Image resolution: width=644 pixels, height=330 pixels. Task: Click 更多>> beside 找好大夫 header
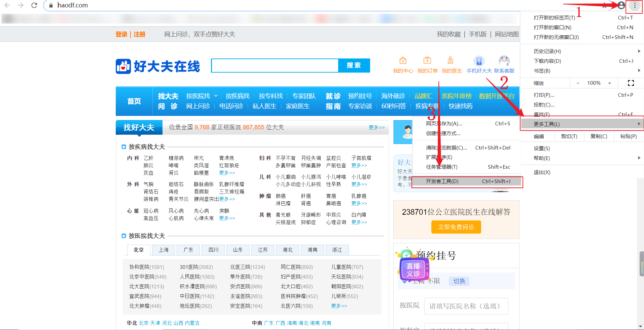click(x=377, y=127)
